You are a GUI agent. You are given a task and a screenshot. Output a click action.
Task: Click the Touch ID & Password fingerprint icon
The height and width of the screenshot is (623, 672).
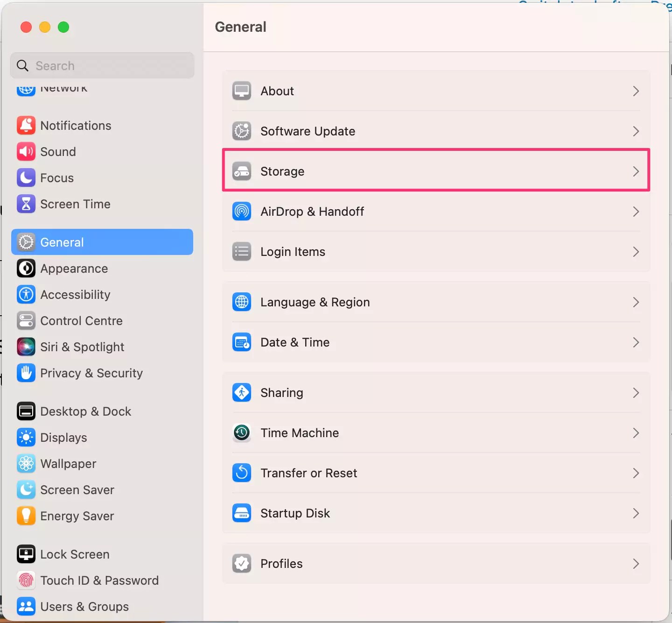tap(26, 580)
